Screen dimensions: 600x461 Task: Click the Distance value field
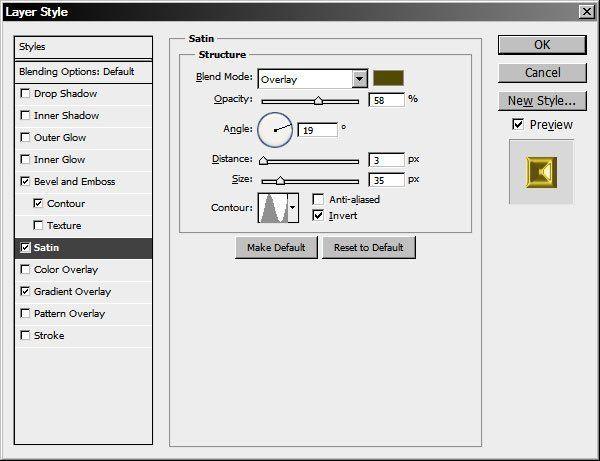386,160
